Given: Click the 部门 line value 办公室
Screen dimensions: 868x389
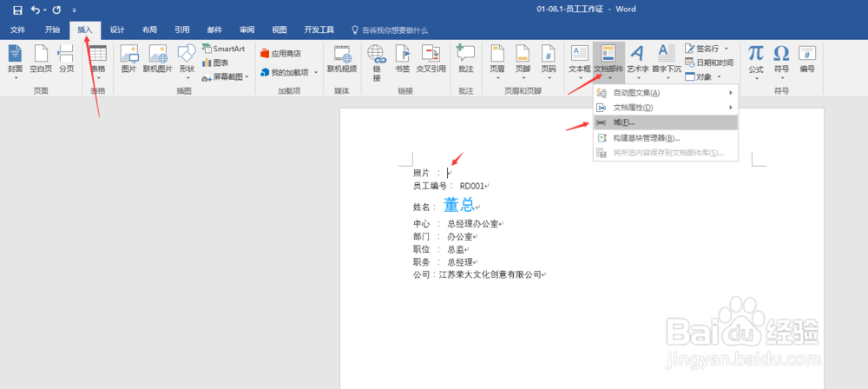Looking at the screenshot, I should coord(460,237).
